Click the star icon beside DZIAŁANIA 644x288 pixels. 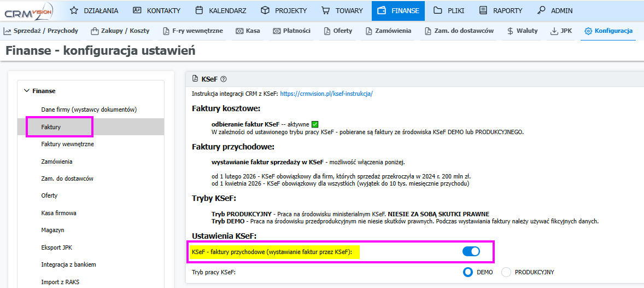coord(74,11)
